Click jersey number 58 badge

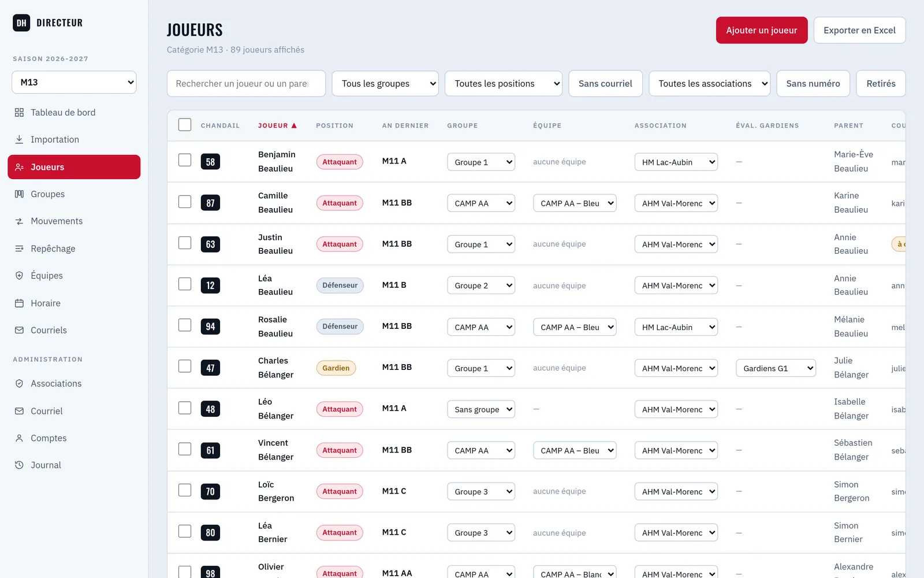point(210,162)
